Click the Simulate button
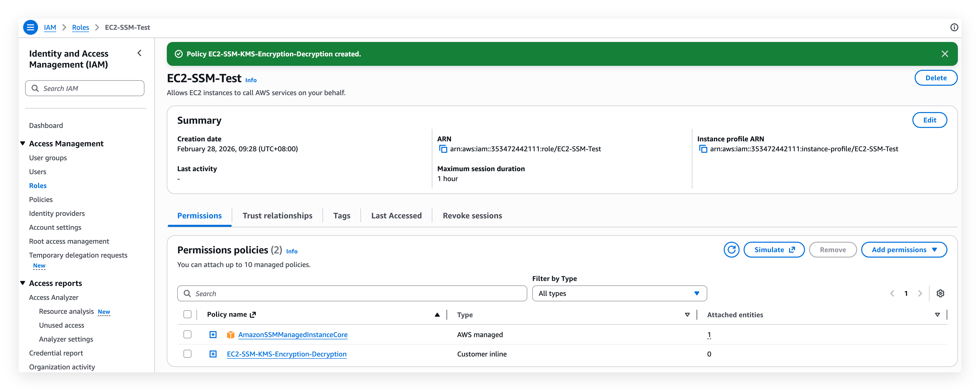 (x=774, y=250)
